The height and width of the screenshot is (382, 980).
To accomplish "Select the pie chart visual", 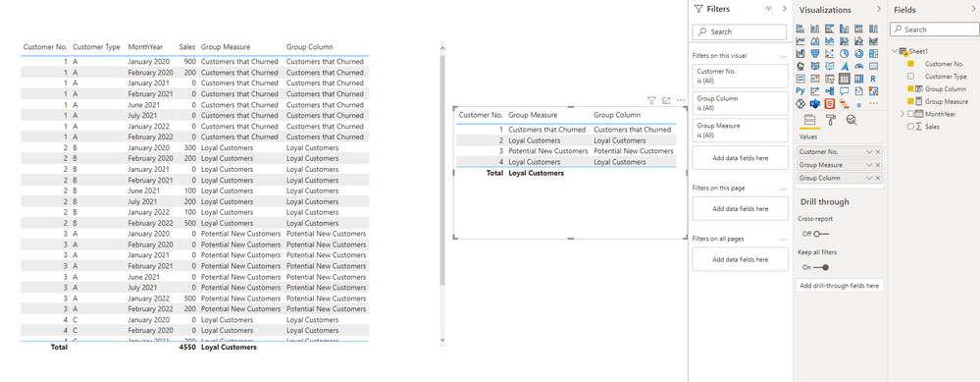I will click(x=845, y=54).
